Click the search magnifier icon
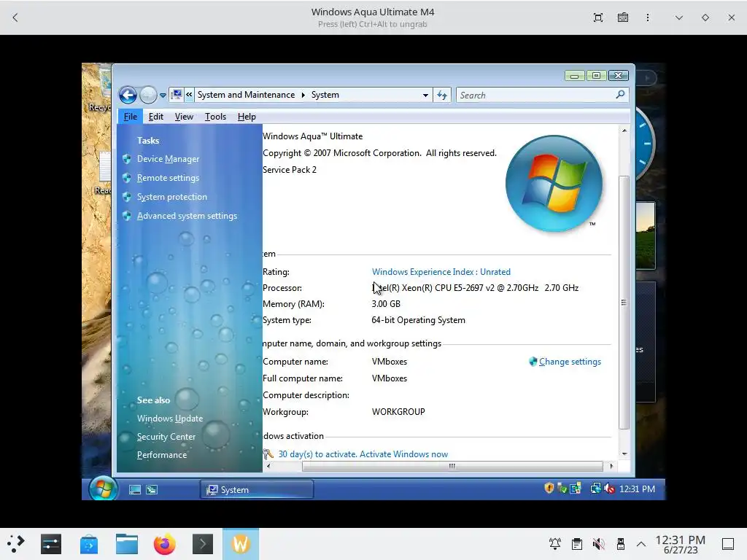The image size is (747, 560). point(620,95)
